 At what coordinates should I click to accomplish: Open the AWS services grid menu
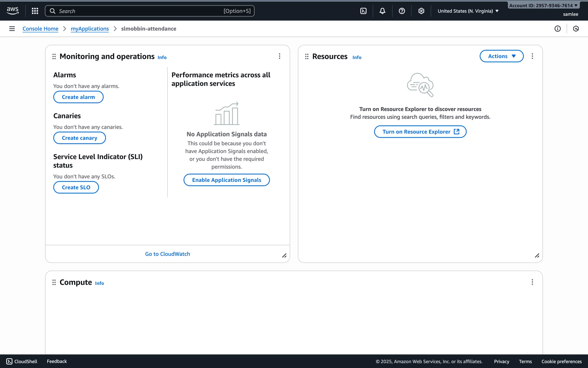[x=35, y=11]
